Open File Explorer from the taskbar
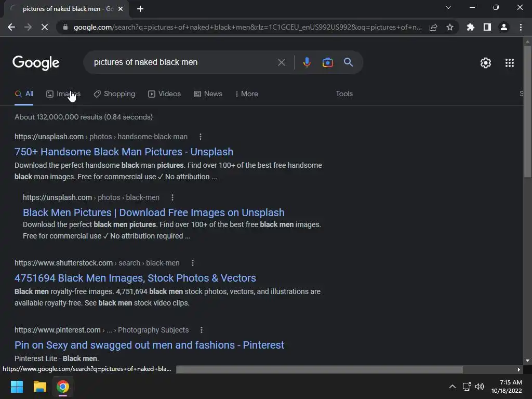Screen dimensions: 532x399 (39, 387)
